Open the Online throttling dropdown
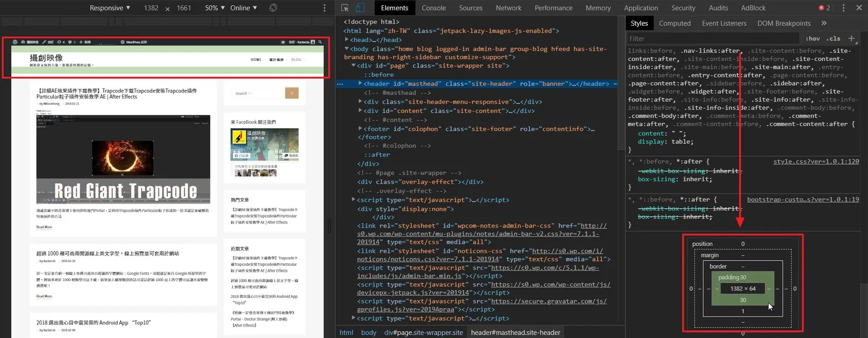Viewport: 868px width, 338px height. coord(244,8)
